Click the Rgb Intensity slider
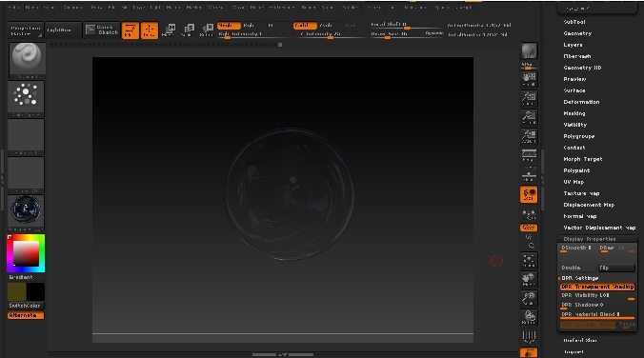Viewport: 644px width, 358px height. tap(253, 34)
